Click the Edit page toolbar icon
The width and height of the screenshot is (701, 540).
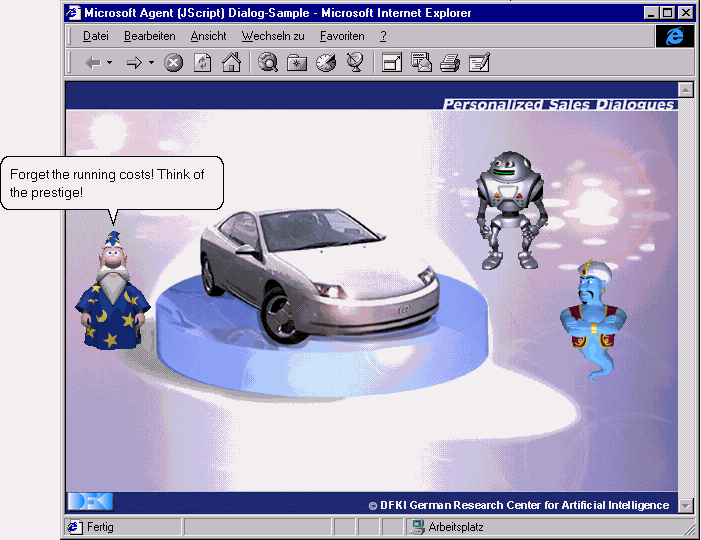[x=479, y=62]
